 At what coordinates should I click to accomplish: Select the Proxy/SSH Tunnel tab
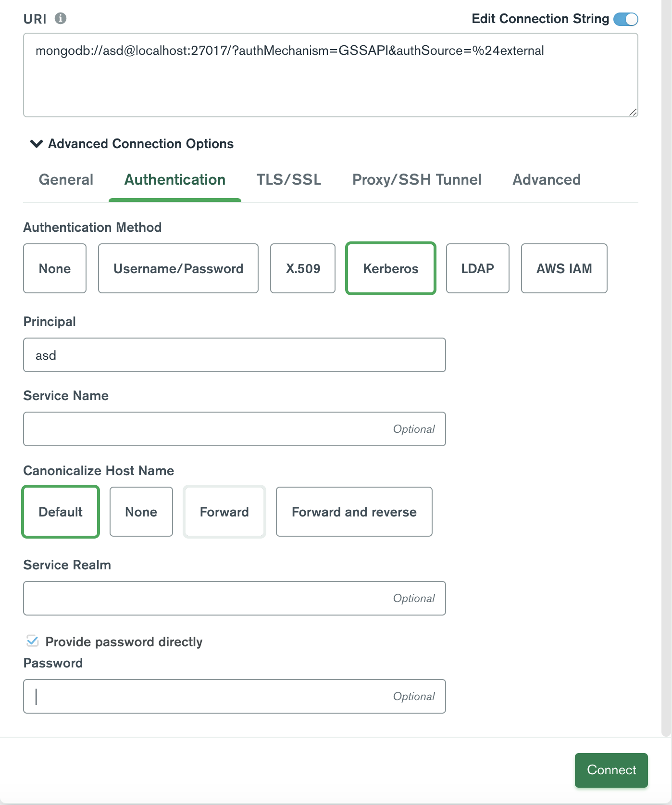coord(417,179)
